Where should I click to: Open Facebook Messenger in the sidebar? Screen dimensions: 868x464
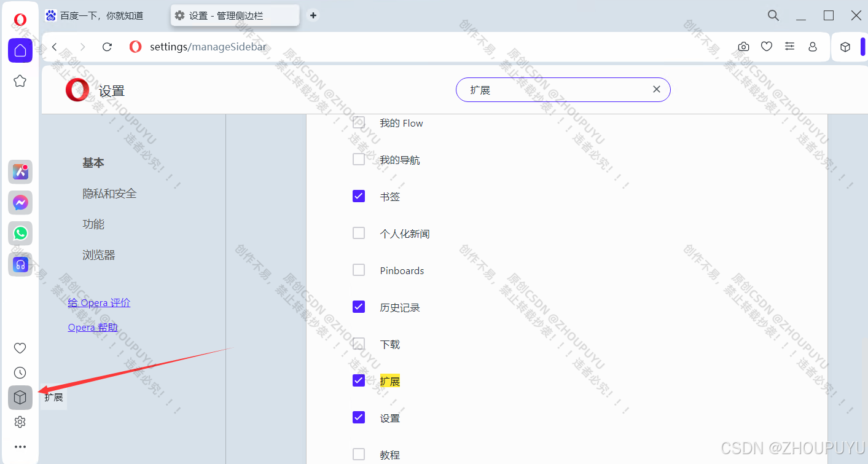coord(20,203)
